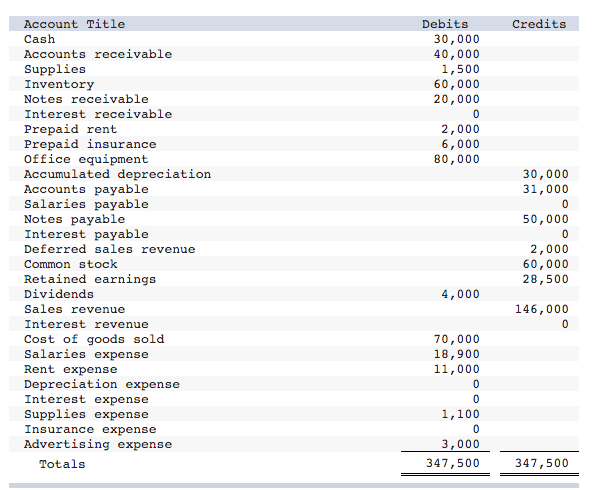Click the Accumulated depreciation label

117,174
